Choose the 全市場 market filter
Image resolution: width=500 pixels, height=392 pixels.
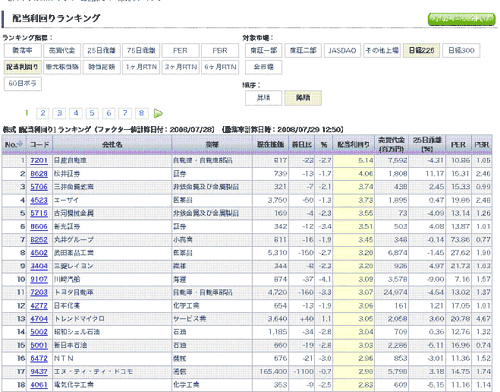coord(264,67)
